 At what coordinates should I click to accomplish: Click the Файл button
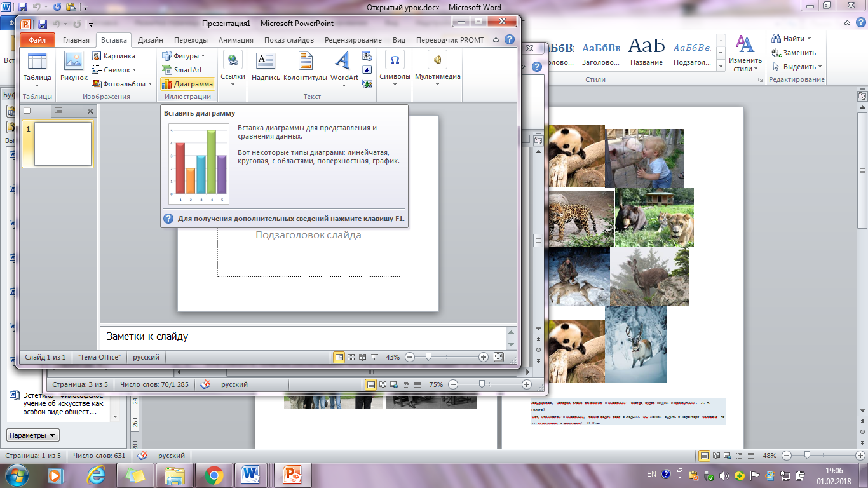point(37,40)
